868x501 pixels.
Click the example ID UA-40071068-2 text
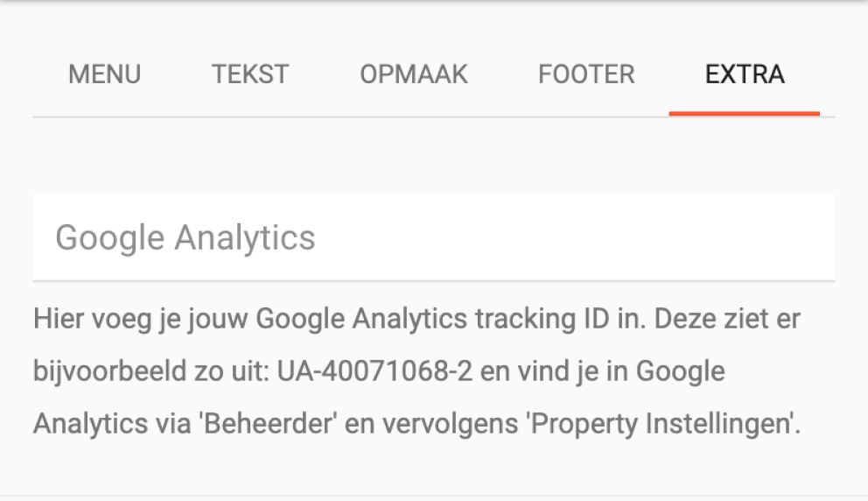[374, 370]
